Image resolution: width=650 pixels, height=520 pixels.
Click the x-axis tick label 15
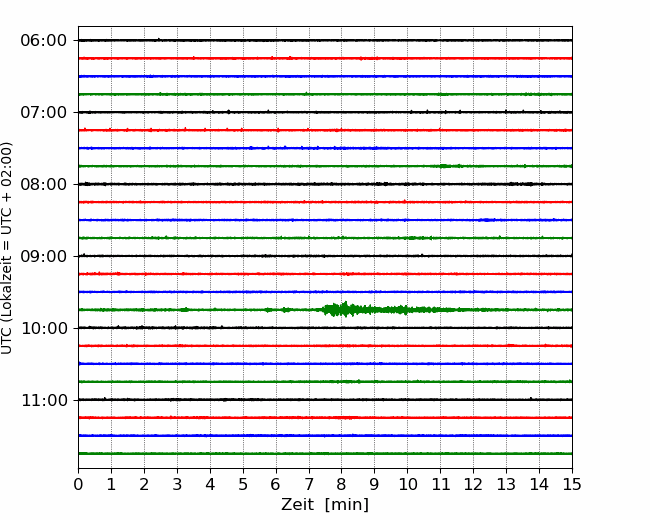[572, 484]
